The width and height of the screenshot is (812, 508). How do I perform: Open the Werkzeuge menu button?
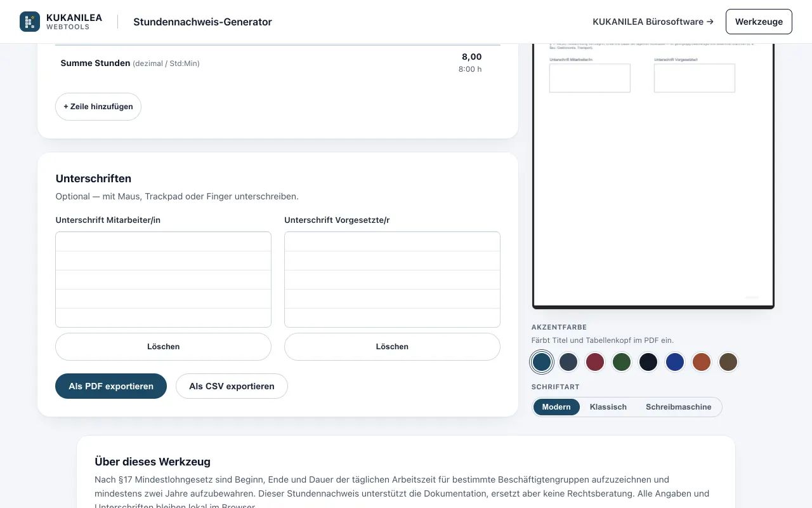pos(759,22)
